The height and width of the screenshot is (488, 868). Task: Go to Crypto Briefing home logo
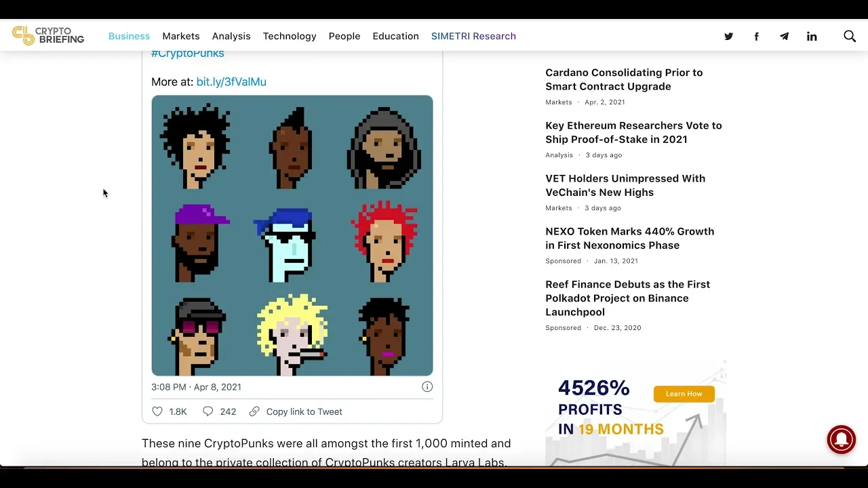[x=48, y=36]
